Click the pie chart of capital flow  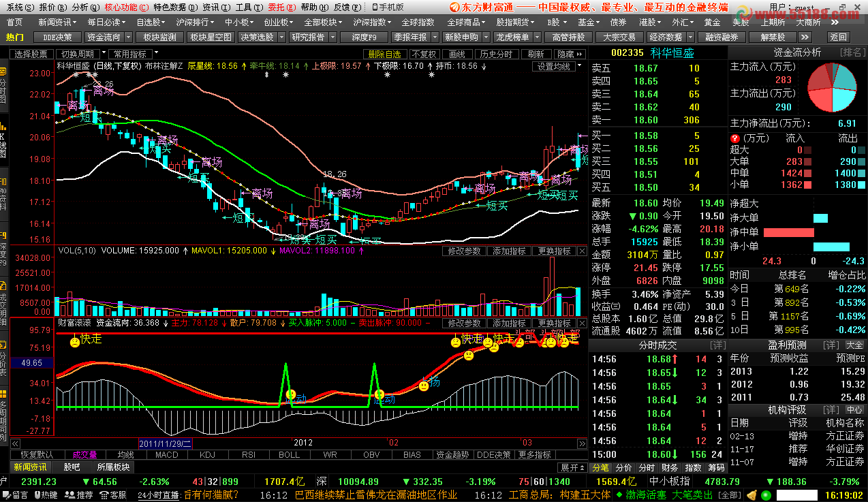(832, 87)
